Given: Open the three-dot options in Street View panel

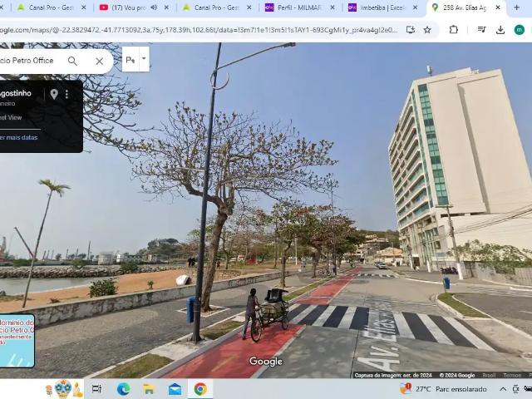Looking at the screenshot, I should pos(67,94).
